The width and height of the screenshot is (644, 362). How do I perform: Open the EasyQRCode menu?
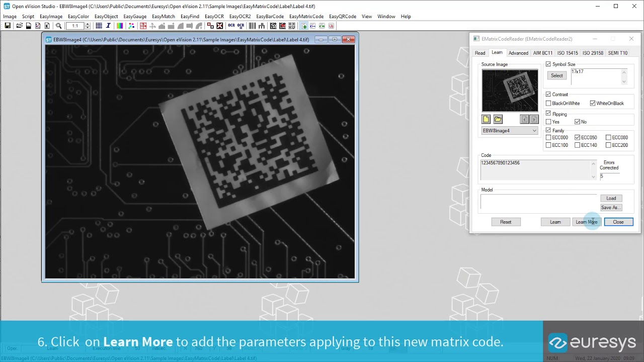click(x=343, y=17)
